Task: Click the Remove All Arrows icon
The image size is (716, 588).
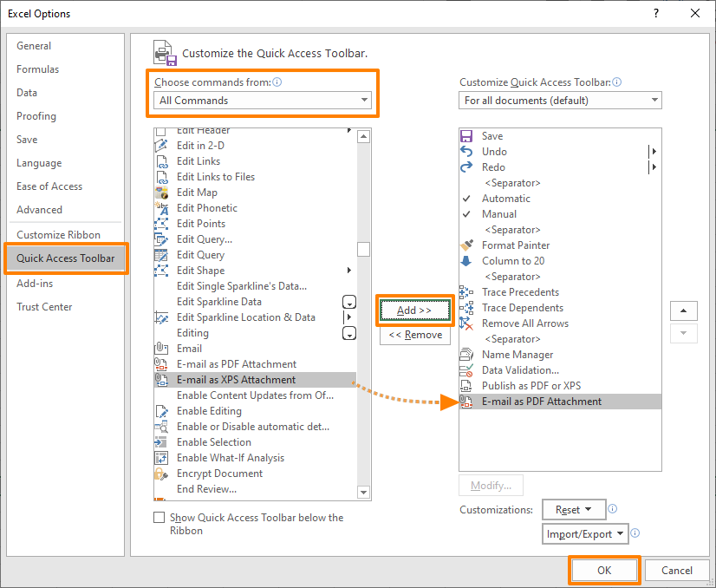Action: pos(466,323)
